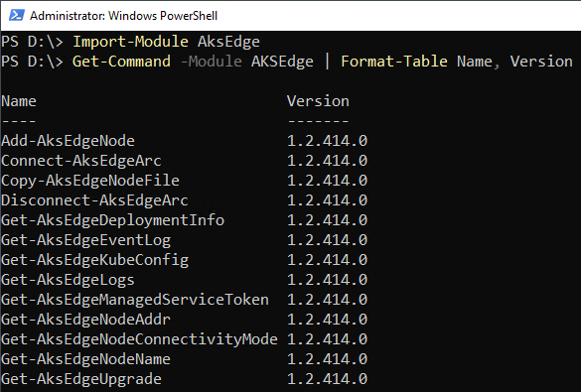Image resolution: width=581 pixels, height=392 pixels.
Task: Click the Format-Table text in the command
Action: pyautogui.click(x=394, y=62)
